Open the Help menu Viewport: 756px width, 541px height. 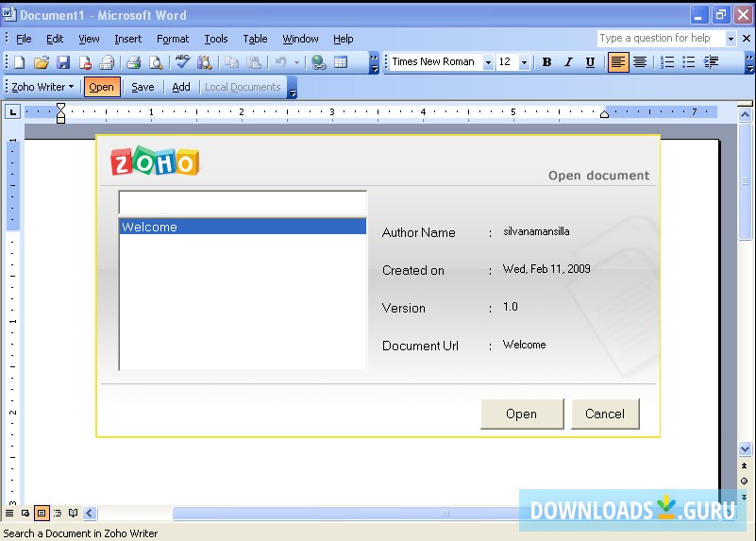[x=343, y=39]
